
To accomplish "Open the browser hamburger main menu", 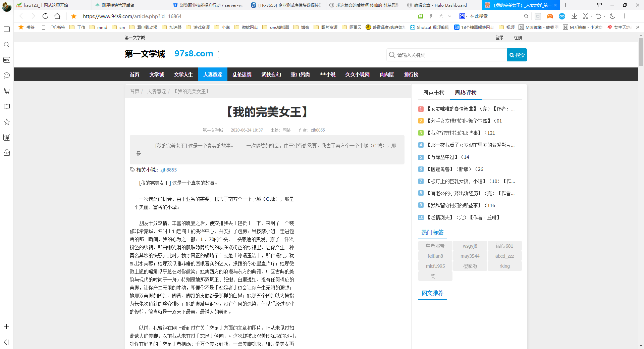I will 636,16.
